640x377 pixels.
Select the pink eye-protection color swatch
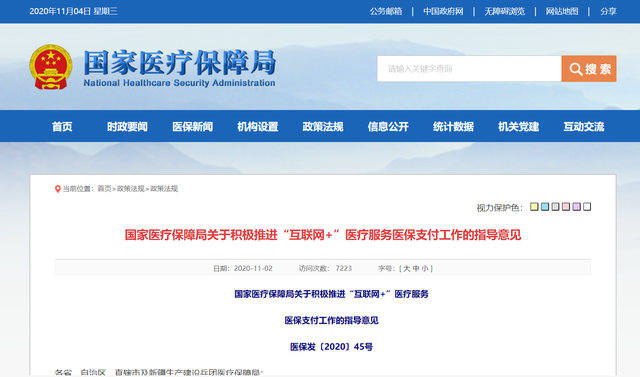566,207
